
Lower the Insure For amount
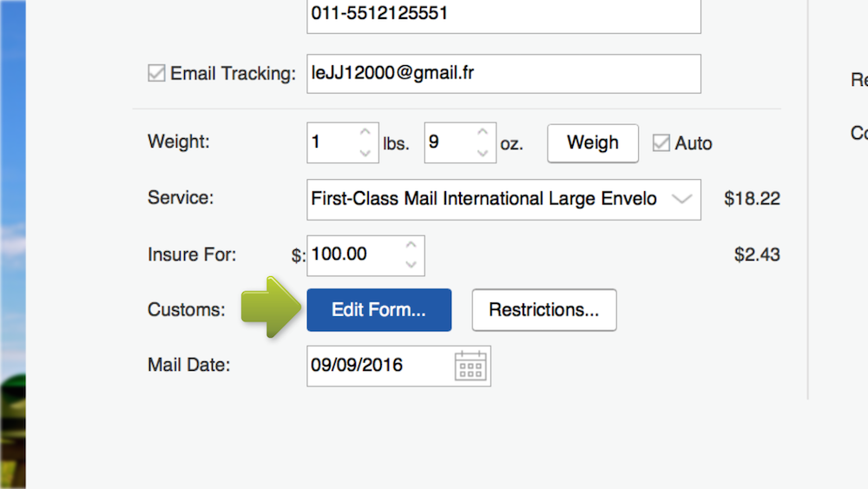coord(411,264)
